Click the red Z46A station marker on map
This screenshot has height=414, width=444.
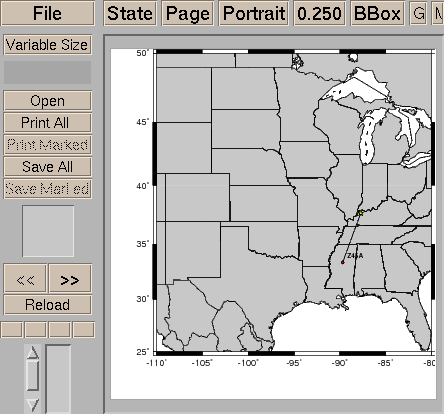click(342, 263)
